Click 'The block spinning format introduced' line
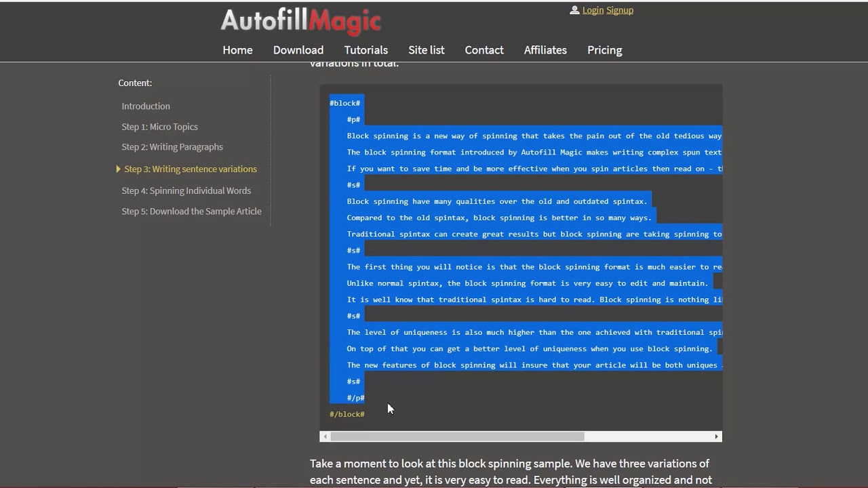 click(534, 152)
